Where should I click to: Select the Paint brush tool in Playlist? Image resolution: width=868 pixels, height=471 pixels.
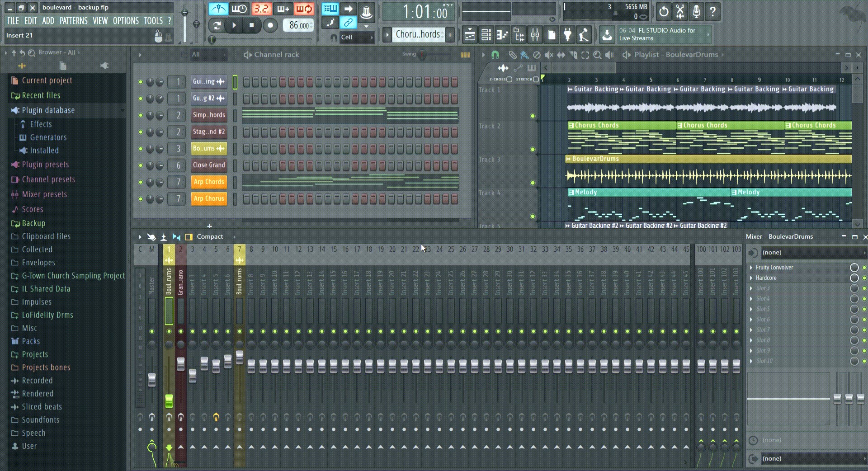pyautogui.click(x=524, y=55)
